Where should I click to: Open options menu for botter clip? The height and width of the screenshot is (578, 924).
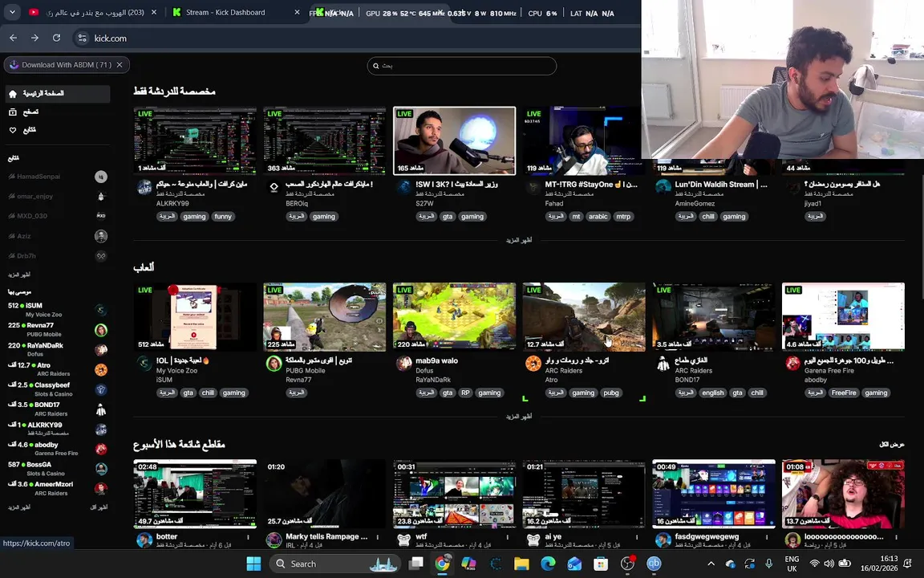click(x=248, y=537)
